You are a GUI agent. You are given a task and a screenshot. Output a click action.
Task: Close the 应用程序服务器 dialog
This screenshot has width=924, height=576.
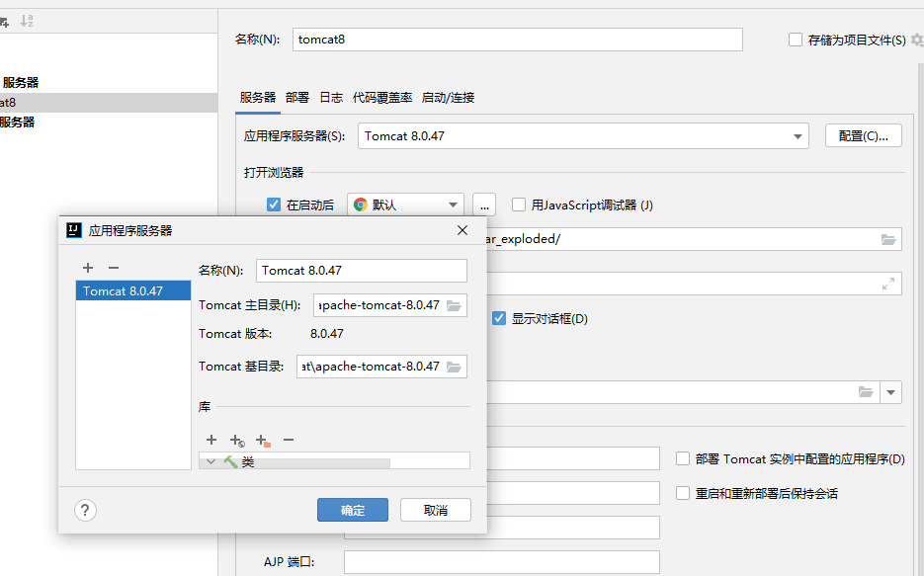(462, 230)
